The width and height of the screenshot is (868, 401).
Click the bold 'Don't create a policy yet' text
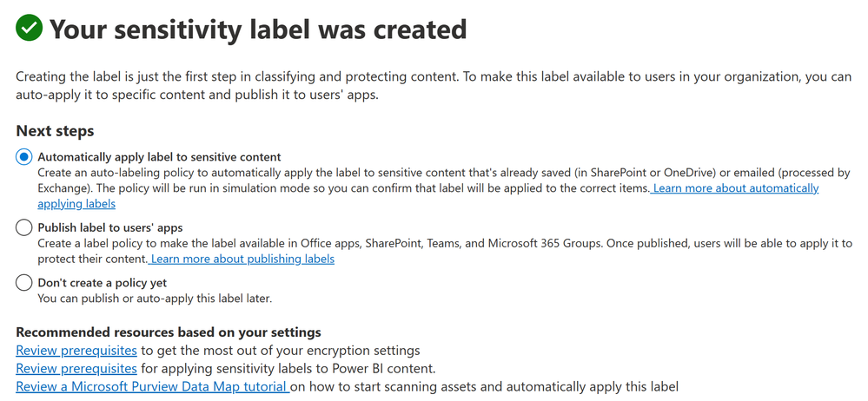point(103,283)
